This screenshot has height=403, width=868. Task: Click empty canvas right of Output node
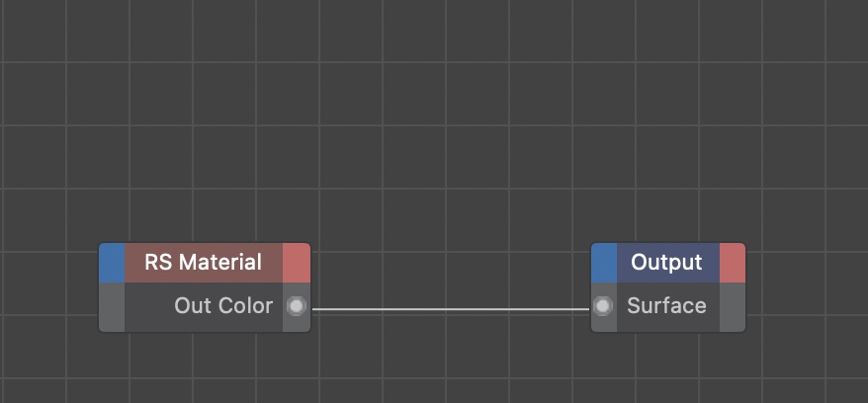click(x=806, y=286)
